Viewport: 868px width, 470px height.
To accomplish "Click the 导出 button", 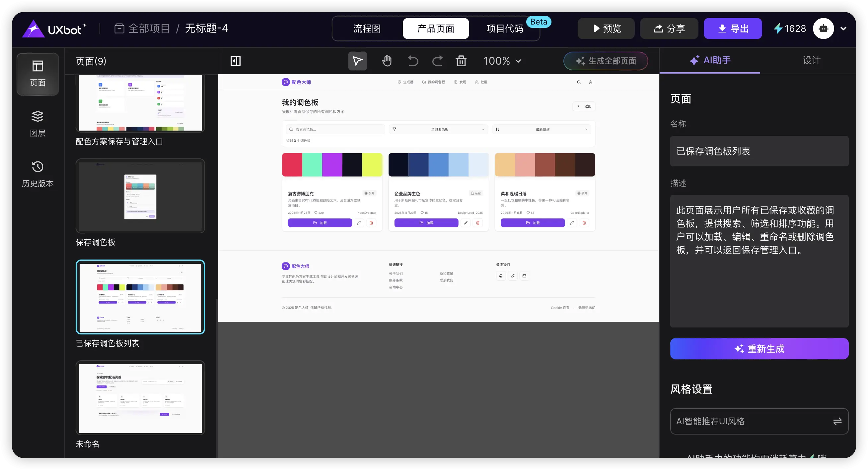I will (x=733, y=28).
